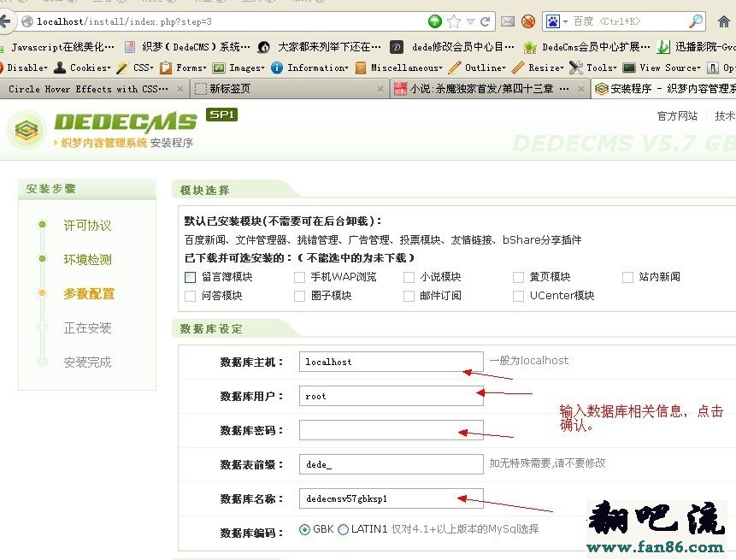Open the address bar history dropdown arrow
Viewport: 736px width, 560px height.
point(471,21)
